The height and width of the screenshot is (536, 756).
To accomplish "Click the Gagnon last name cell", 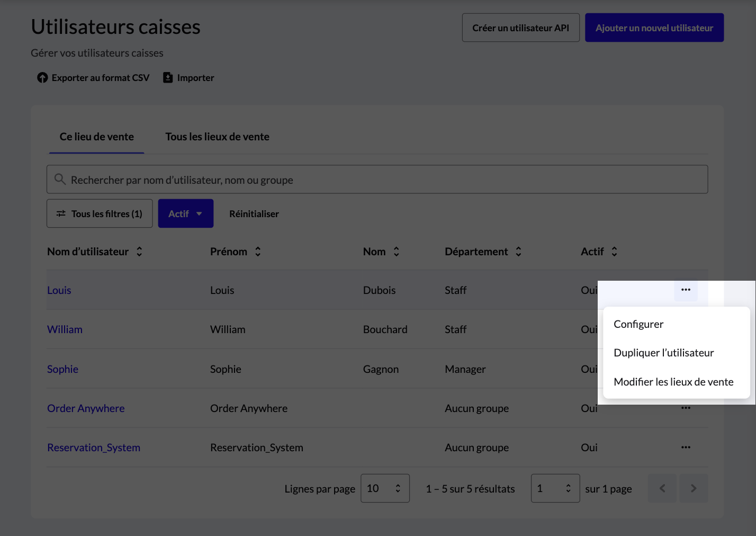I will tap(381, 369).
